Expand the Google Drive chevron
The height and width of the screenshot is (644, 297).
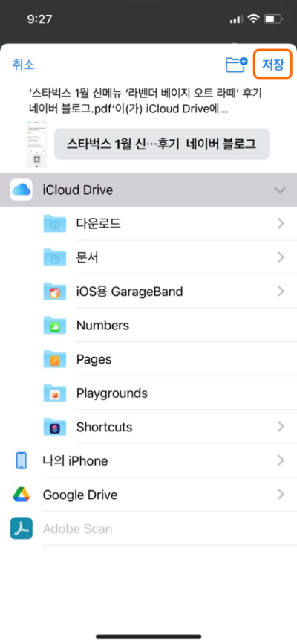coord(281,494)
